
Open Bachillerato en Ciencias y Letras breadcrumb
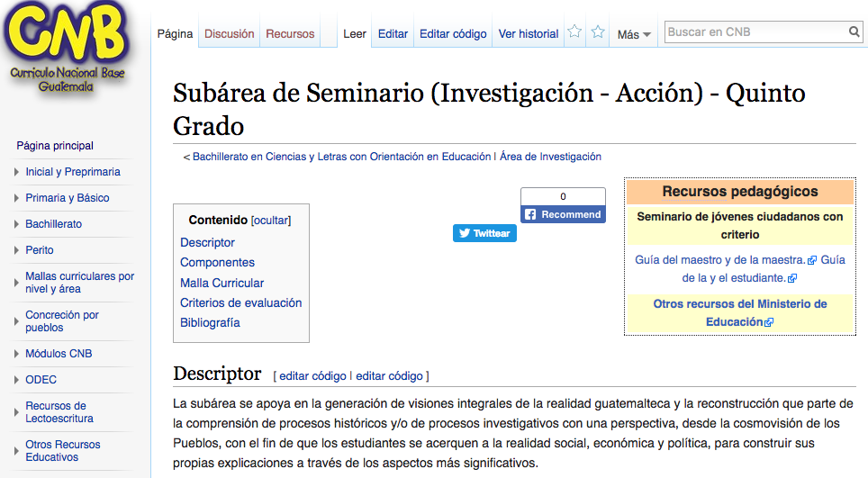[x=341, y=157]
